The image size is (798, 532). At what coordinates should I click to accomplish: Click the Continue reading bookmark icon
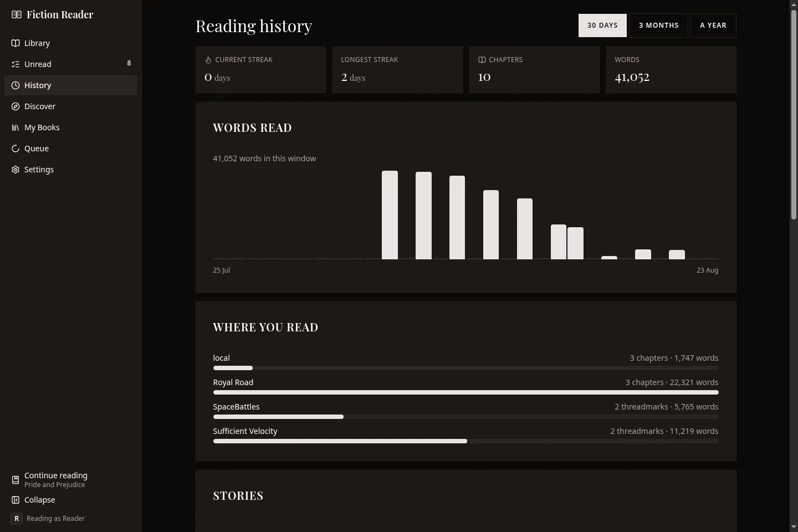point(16,480)
